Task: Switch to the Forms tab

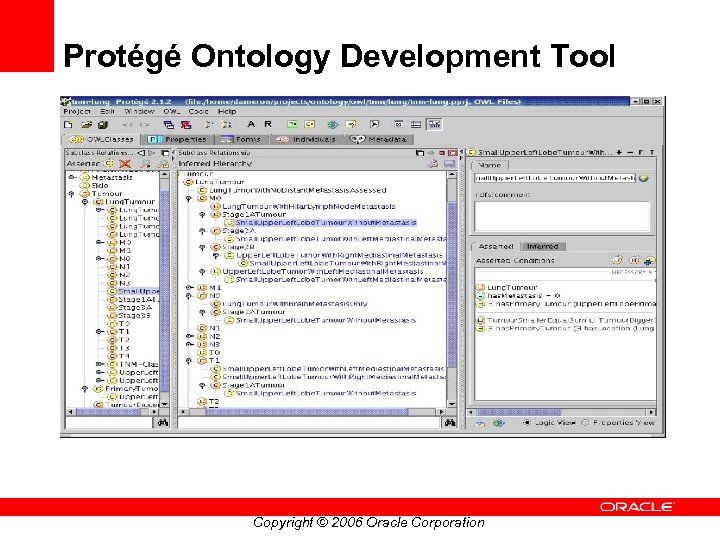Action: tap(241, 139)
